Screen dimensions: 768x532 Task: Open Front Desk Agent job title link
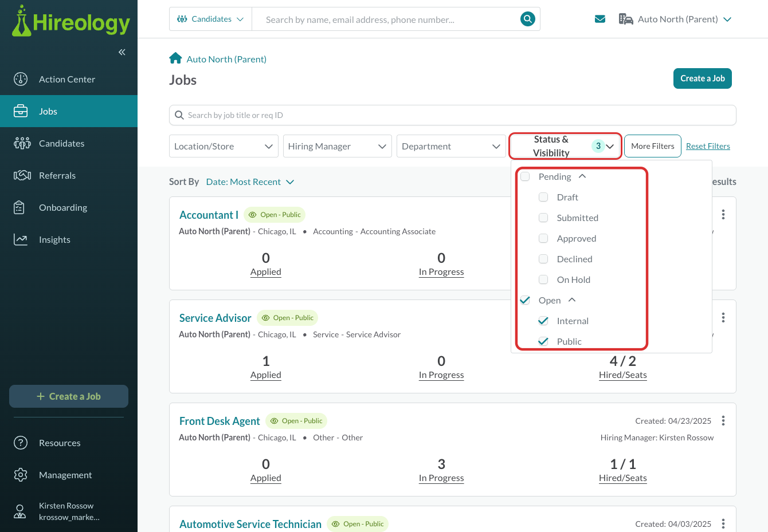pyautogui.click(x=220, y=421)
